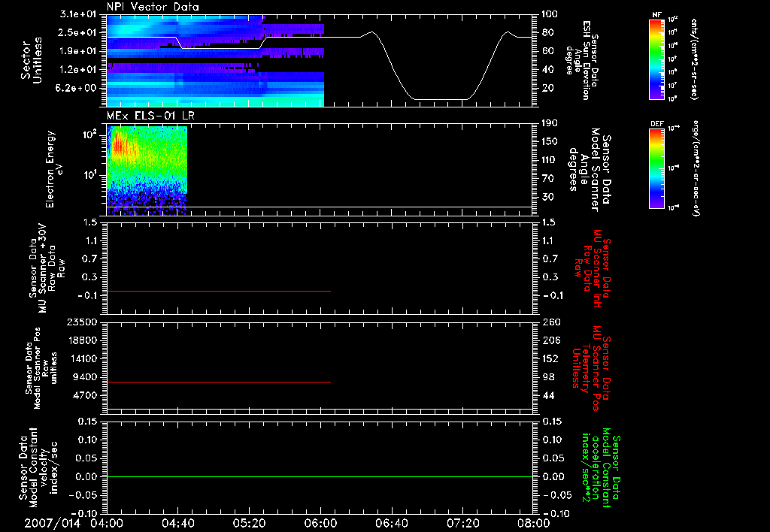Click the 4700 scanner position tick label
This screenshot has width=770, height=532.
(x=86, y=395)
